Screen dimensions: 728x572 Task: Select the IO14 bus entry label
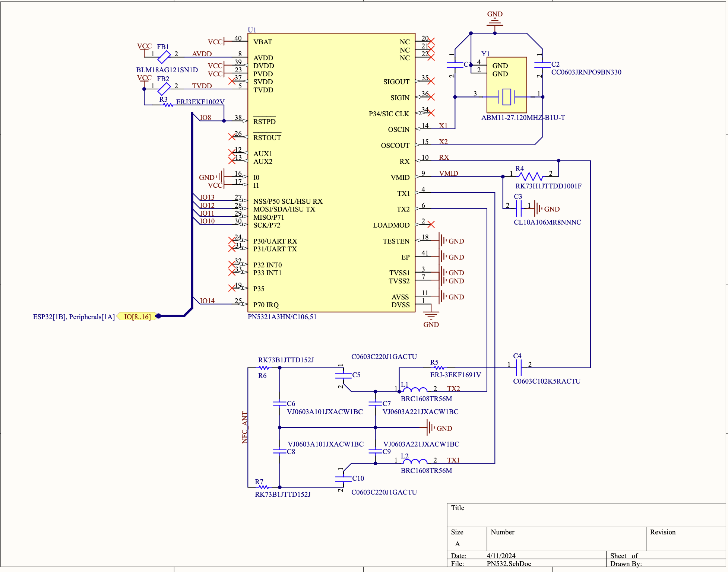tap(207, 301)
